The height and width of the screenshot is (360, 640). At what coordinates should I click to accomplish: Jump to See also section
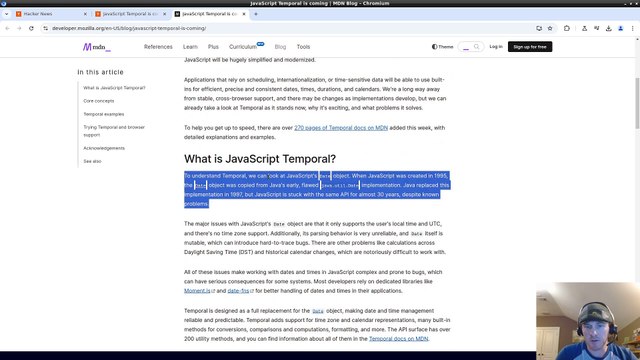(x=92, y=161)
